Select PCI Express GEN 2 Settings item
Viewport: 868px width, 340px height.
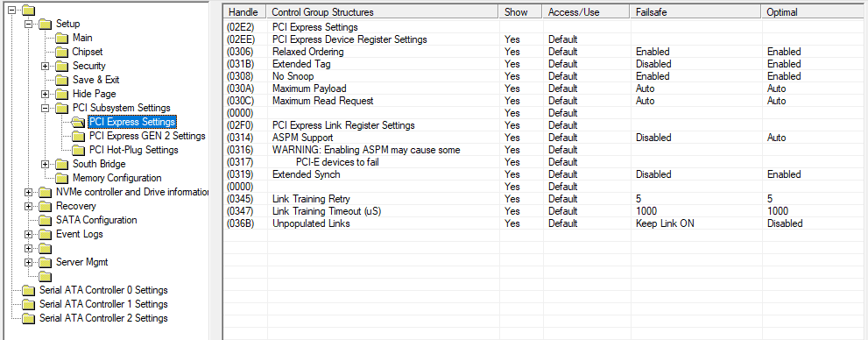147,136
